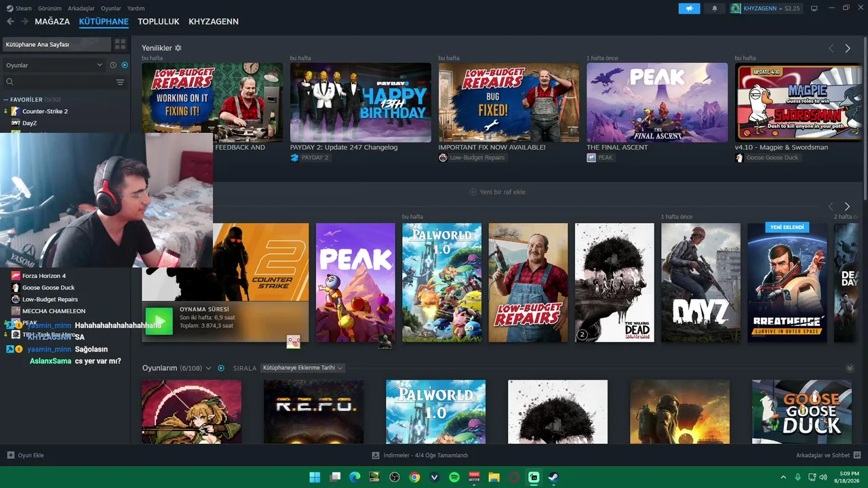The width and height of the screenshot is (868, 488).
Task: Open the Kütüphaneye Eklenme Tarihi sort dropdown
Action: point(302,368)
